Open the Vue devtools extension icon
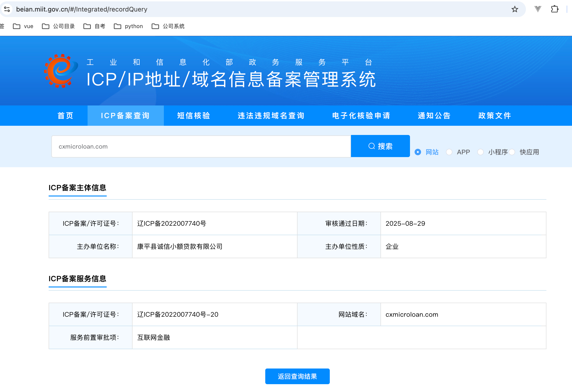572x392 pixels. pyautogui.click(x=538, y=9)
